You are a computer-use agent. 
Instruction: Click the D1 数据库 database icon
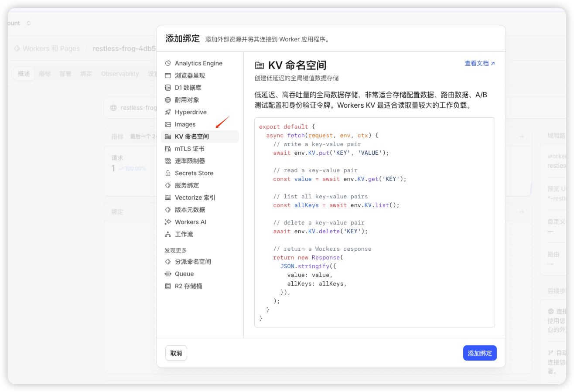coord(168,88)
